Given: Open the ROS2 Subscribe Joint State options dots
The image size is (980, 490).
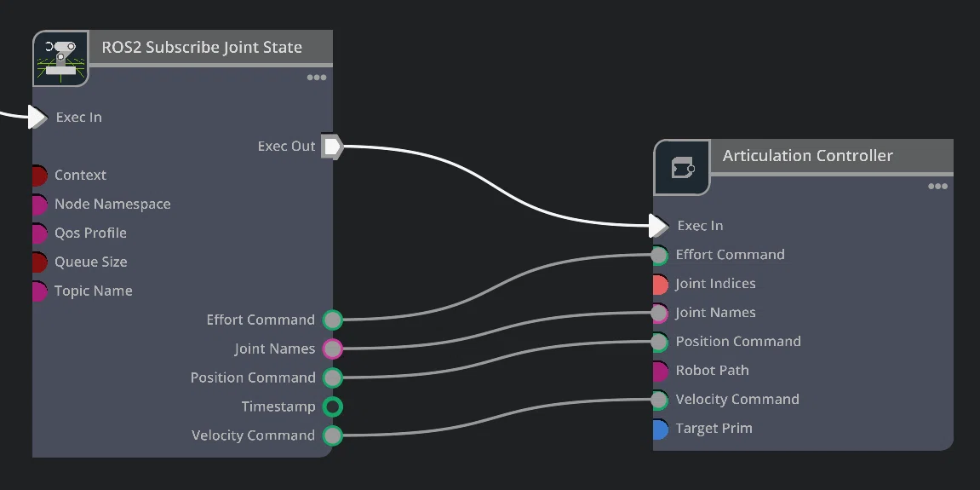Looking at the screenshot, I should [316, 78].
